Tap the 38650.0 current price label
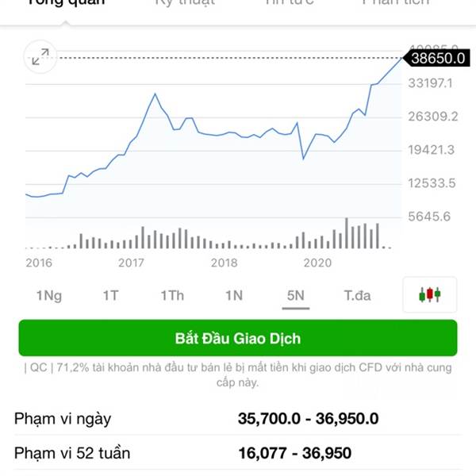The height and width of the screenshot is (476, 476). pos(436,58)
